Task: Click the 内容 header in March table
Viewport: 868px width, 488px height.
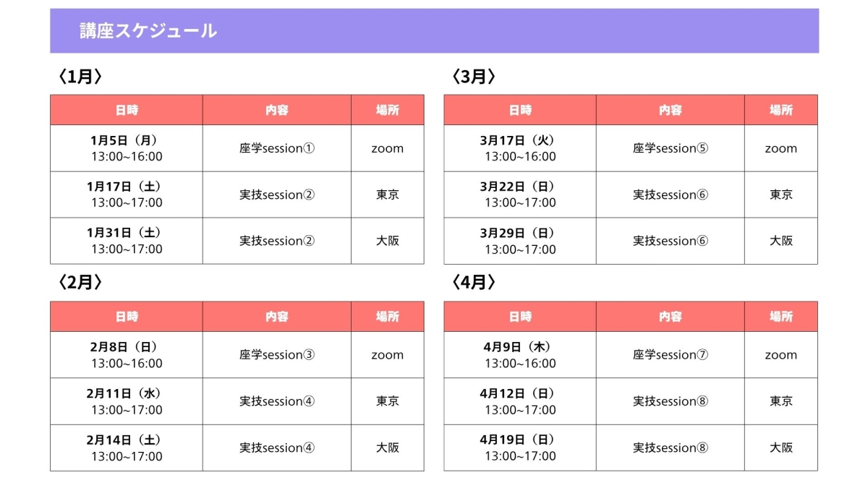Action: click(670, 110)
